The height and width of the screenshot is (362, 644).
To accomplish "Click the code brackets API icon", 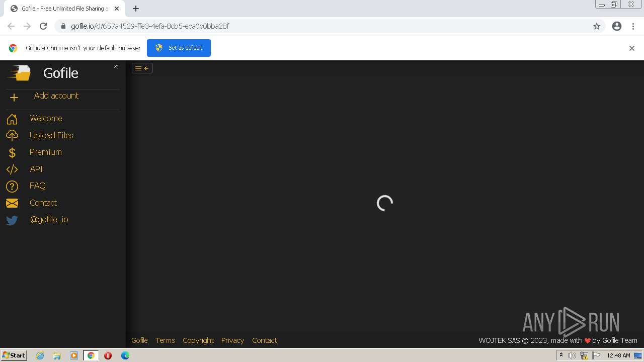I will pyautogui.click(x=12, y=169).
